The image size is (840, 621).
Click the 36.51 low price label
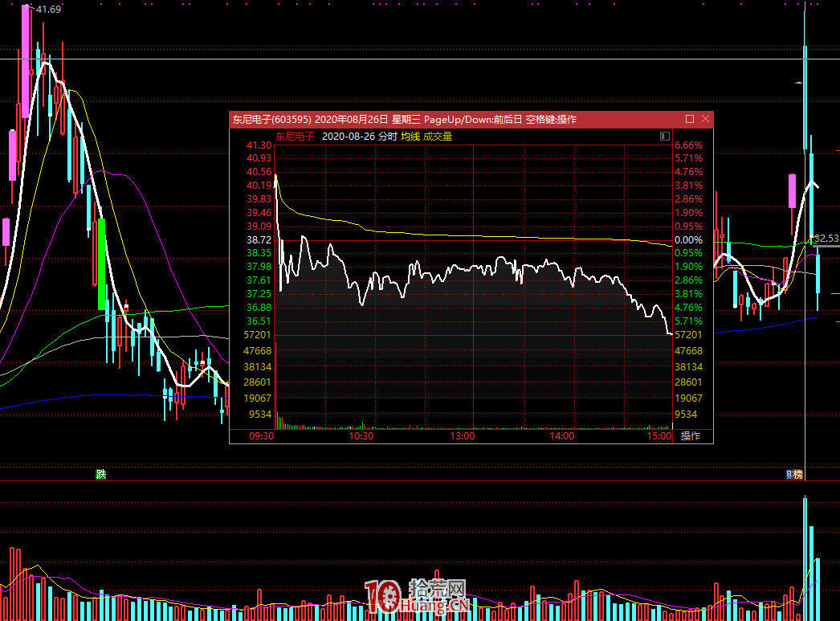pos(259,321)
